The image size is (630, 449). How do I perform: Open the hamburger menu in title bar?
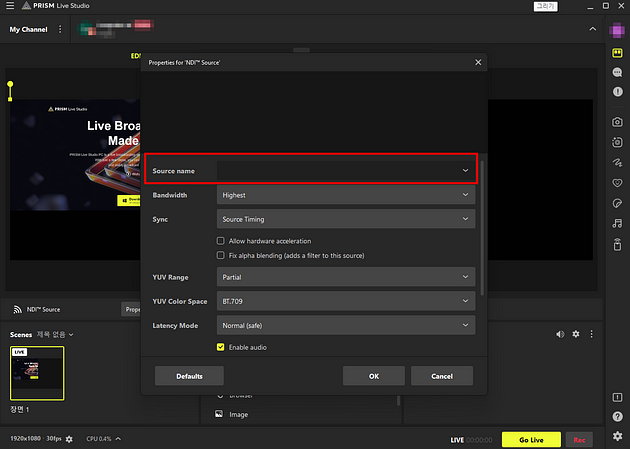(9, 6)
